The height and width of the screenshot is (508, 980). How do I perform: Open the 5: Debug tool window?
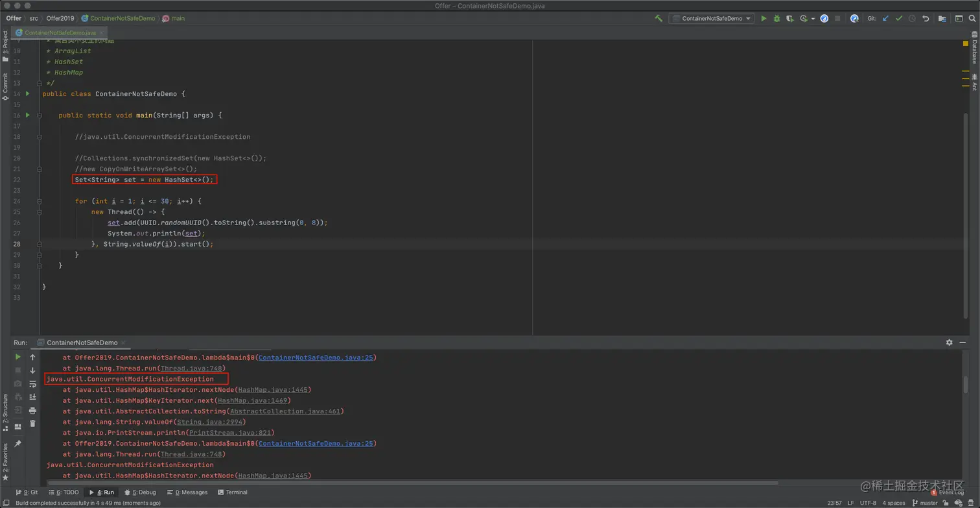point(140,492)
